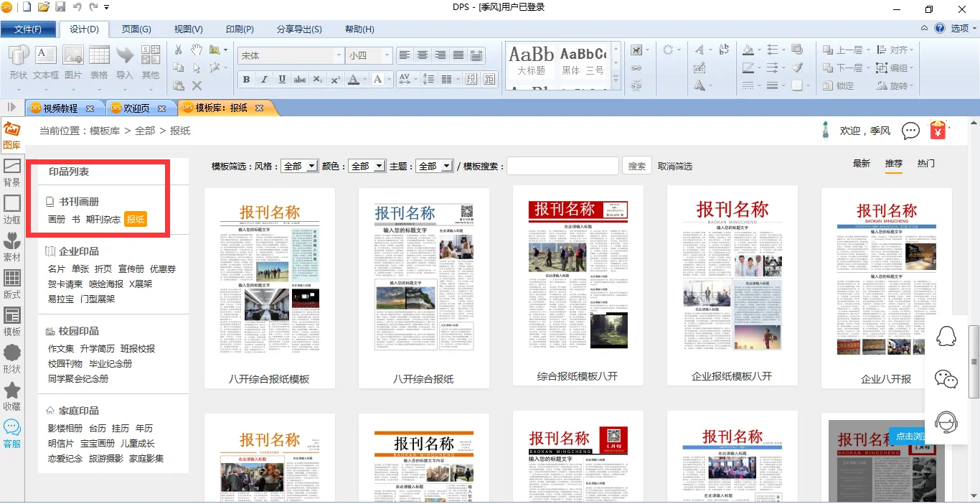980x504 pixels.
Task: Switch to the 视频教程 document tab
Action: pos(60,108)
